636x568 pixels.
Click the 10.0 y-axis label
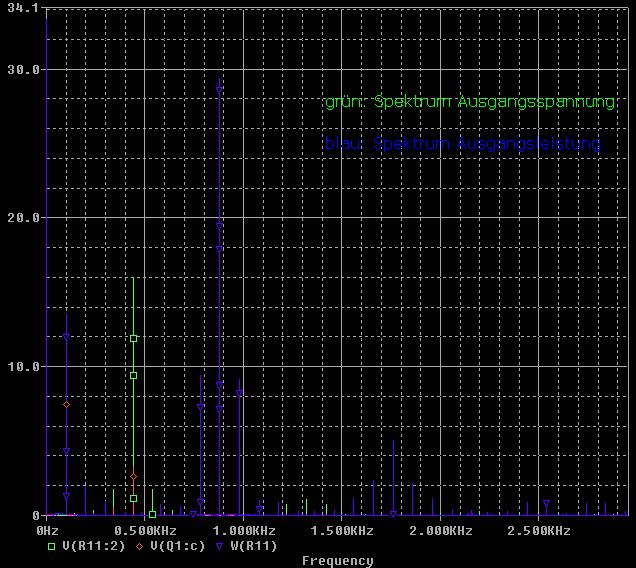(24, 367)
